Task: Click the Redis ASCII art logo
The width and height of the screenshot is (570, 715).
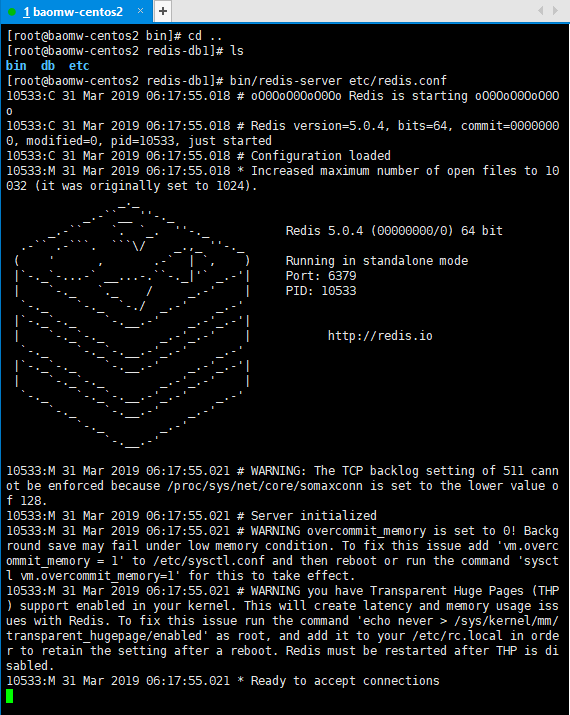Action: pyautogui.click(x=132, y=326)
